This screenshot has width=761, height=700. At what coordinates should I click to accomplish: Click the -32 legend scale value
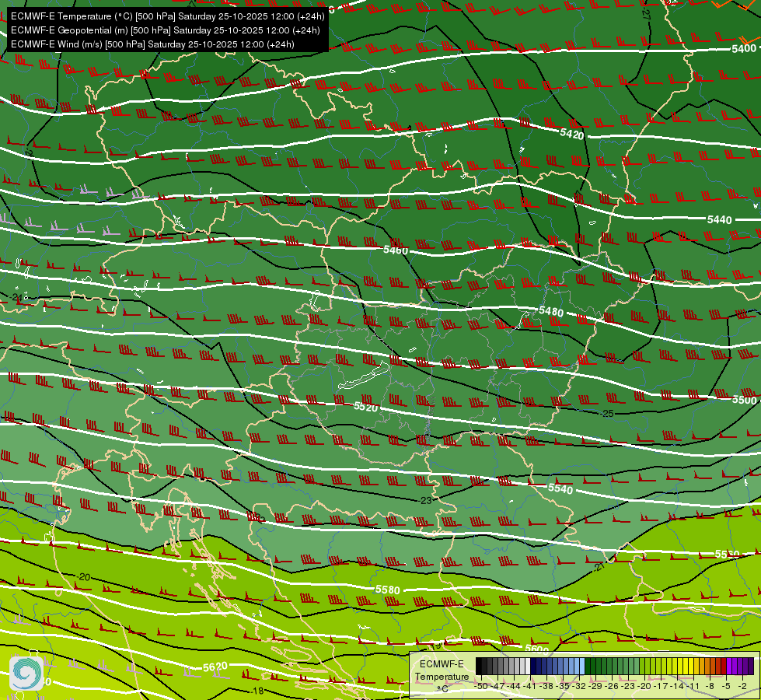tap(579, 686)
